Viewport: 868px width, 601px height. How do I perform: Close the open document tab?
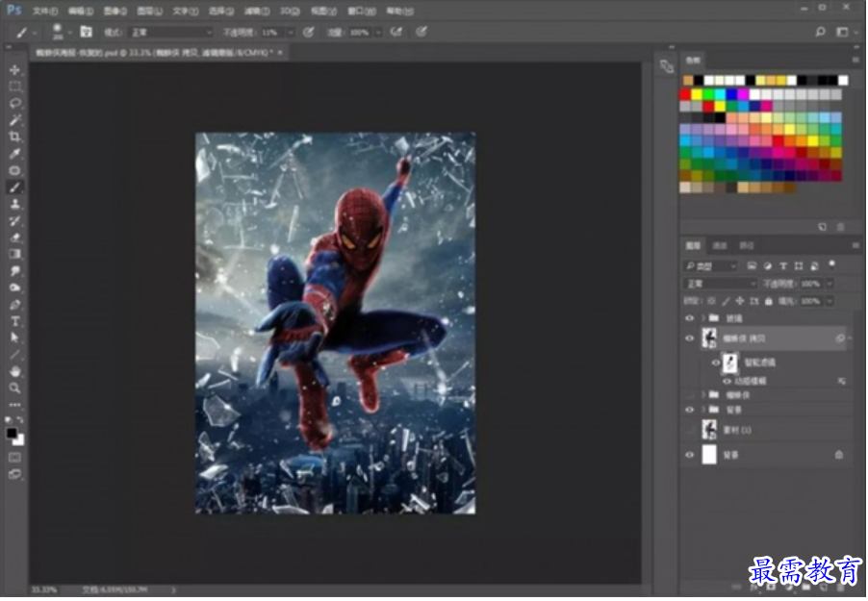280,52
